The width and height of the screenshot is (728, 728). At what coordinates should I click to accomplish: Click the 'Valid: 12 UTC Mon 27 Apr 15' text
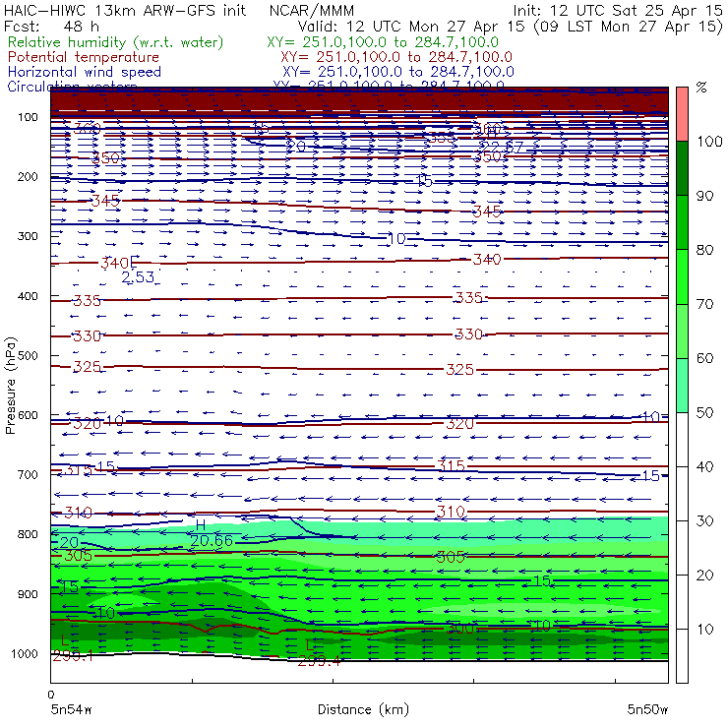[412, 26]
